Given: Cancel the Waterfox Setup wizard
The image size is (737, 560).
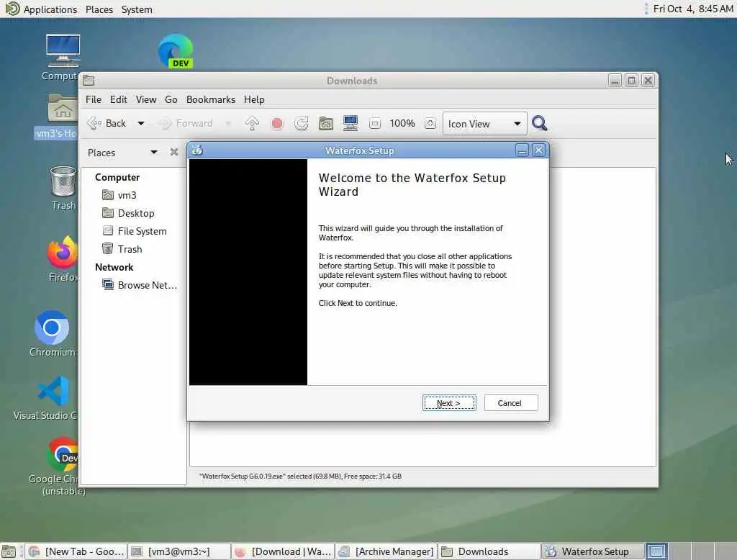Looking at the screenshot, I should [x=510, y=403].
